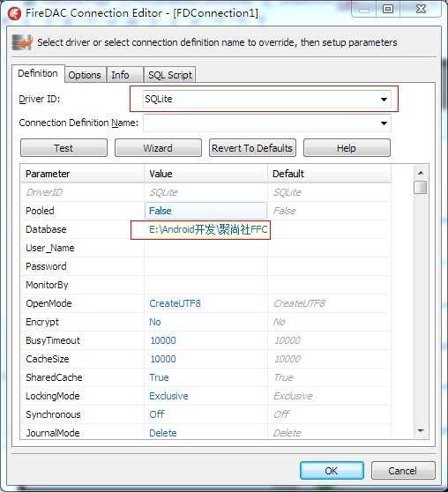The height and width of the screenshot is (492, 448).
Task: Click the BusyTimeout parameter name
Action: (53, 340)
